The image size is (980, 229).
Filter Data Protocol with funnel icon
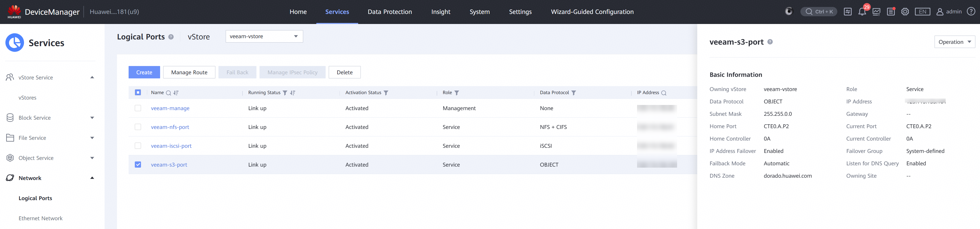tap(574, 93)
